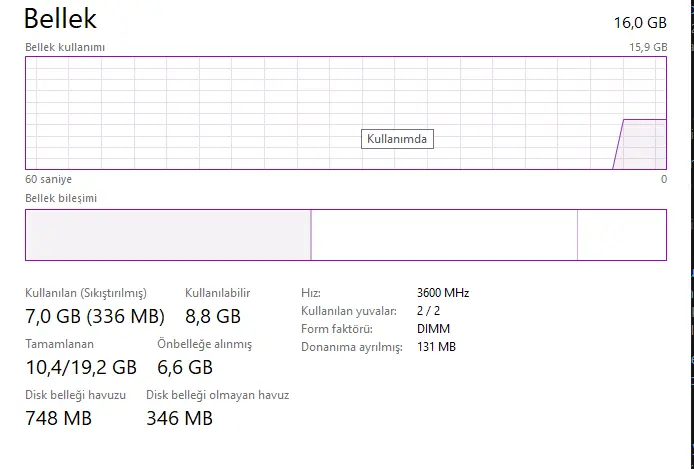Click the 60 saniye time axis label
The height and width of the screenshot is (469, 694).
click(x=48, y=179)
